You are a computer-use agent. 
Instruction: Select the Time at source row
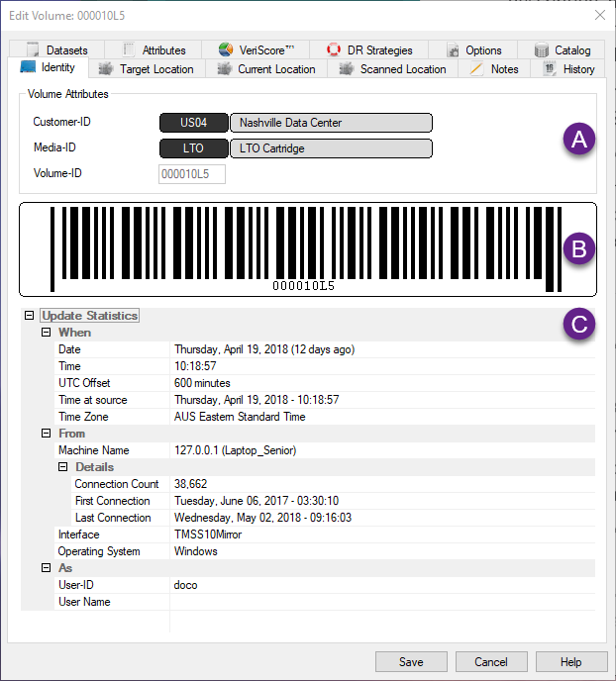(x=325, y=400)
